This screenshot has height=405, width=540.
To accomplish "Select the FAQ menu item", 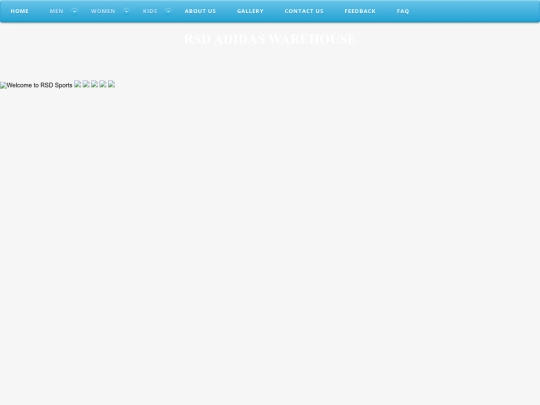I will coord(403,11).
